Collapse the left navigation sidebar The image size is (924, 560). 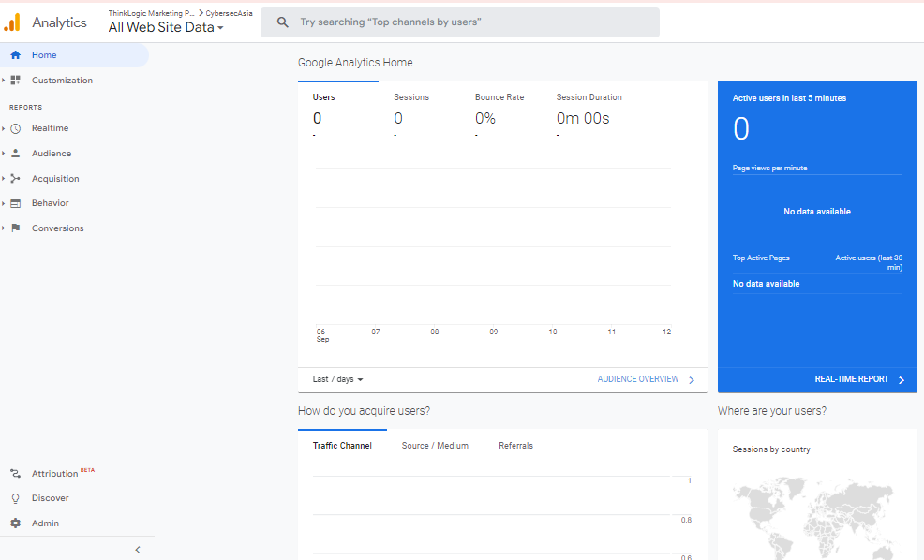138,549
